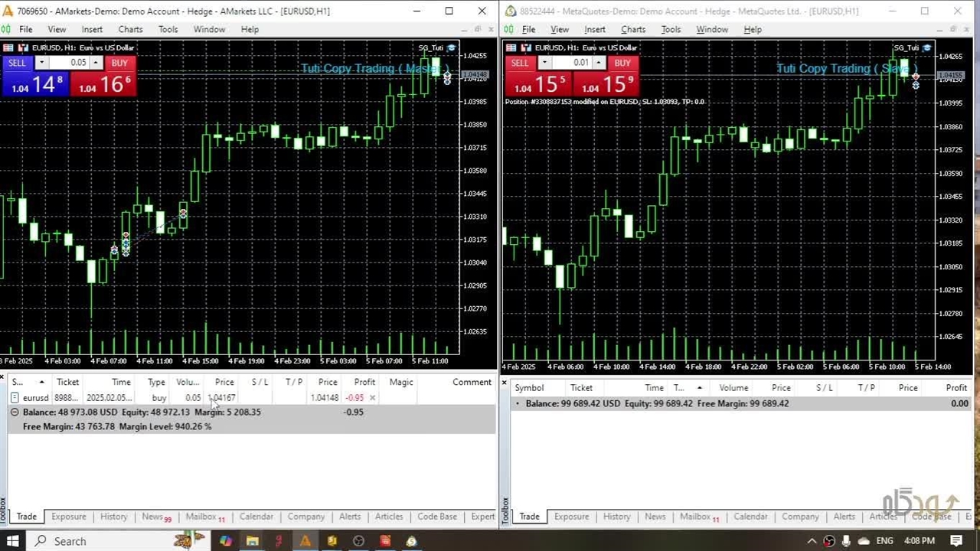Switch to the History tab in the right terminal
This screenshot has width=980, height=551.
coord(616,517)
